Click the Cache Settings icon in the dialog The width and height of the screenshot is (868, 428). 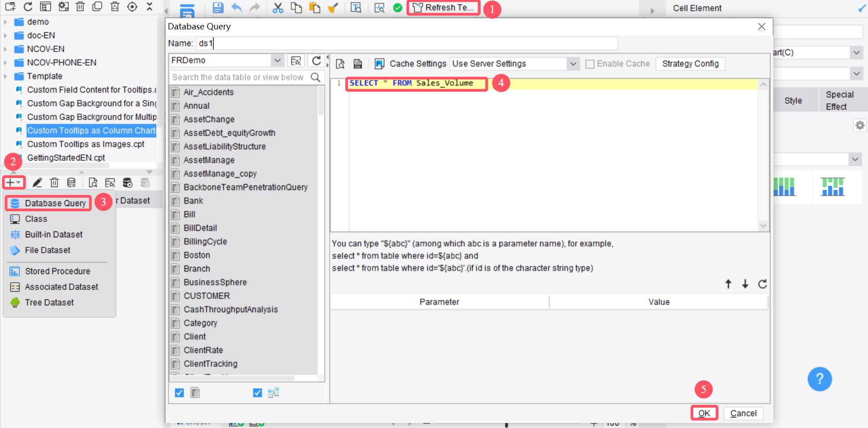380,63
